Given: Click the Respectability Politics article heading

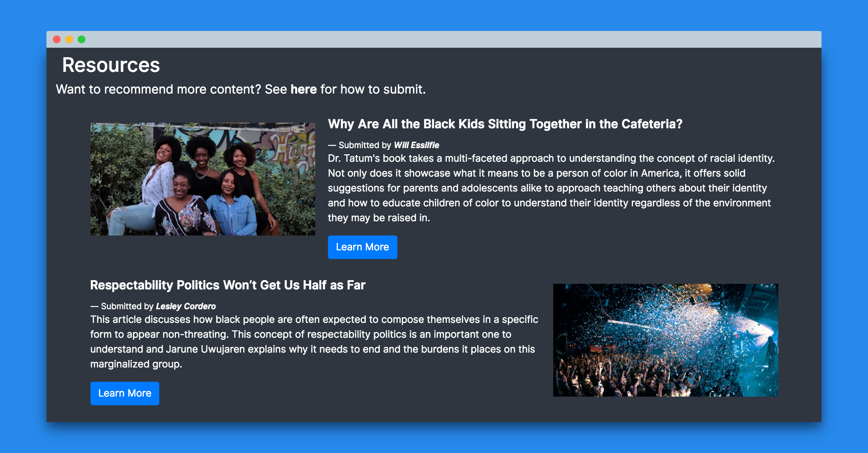Looking at the screenshot, I should pyautogui.click(x=228, y=285).
